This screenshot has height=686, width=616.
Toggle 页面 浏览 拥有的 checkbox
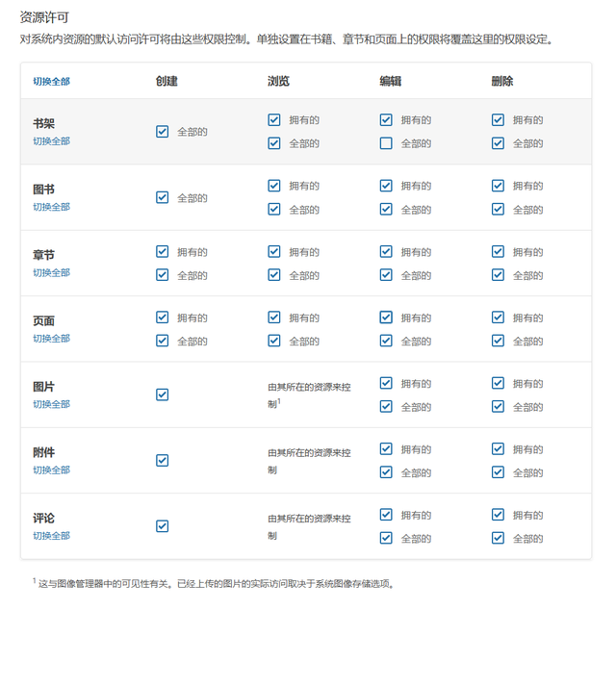[x=274, y=318]
